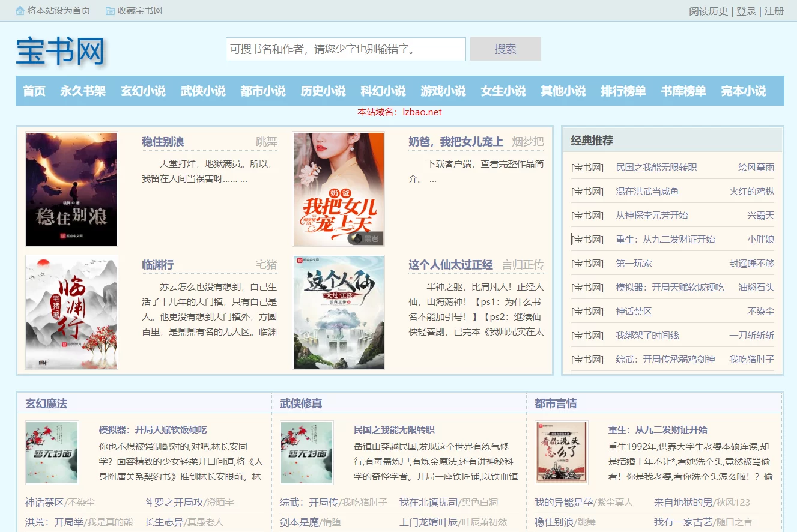Open the 奶爸，我把女儿宠上天 cover image
The width and height of the screenshot is (797, 532).
[x=338, y=189]
